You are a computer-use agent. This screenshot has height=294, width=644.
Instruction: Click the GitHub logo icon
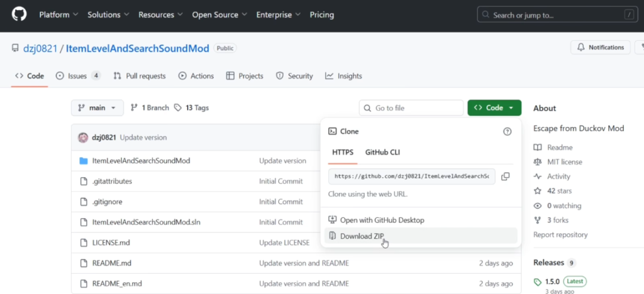tap(19, 14)
